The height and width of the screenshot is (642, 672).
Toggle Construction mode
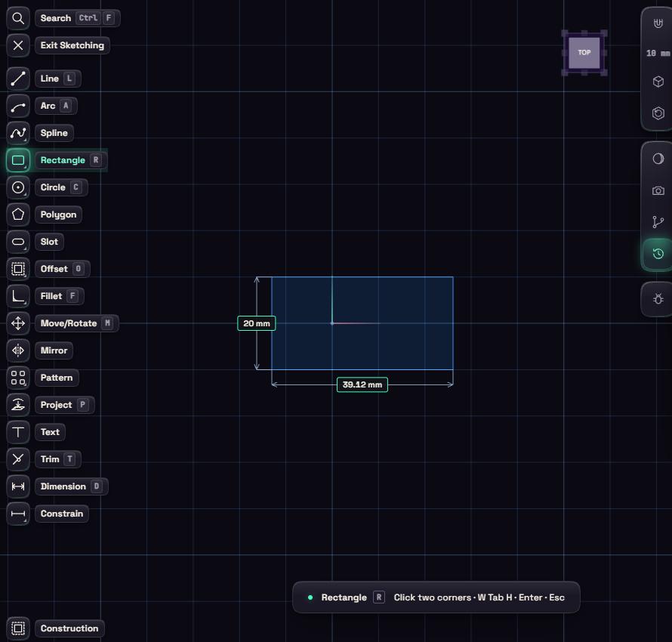point(18,628)
